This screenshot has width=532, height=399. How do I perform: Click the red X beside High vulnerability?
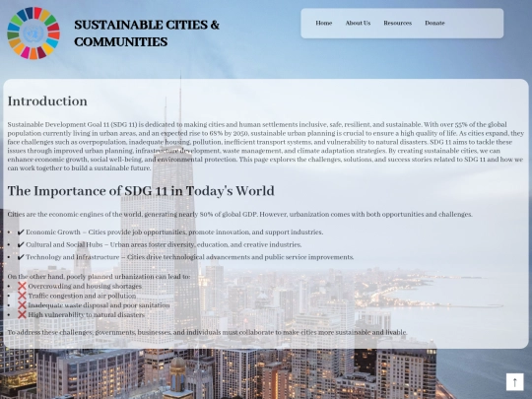point(22,314)
